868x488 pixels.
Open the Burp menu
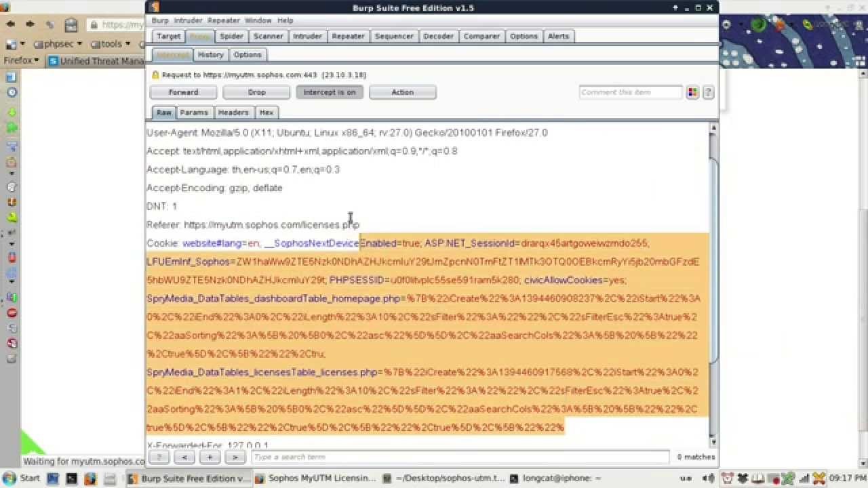(160, 21)
